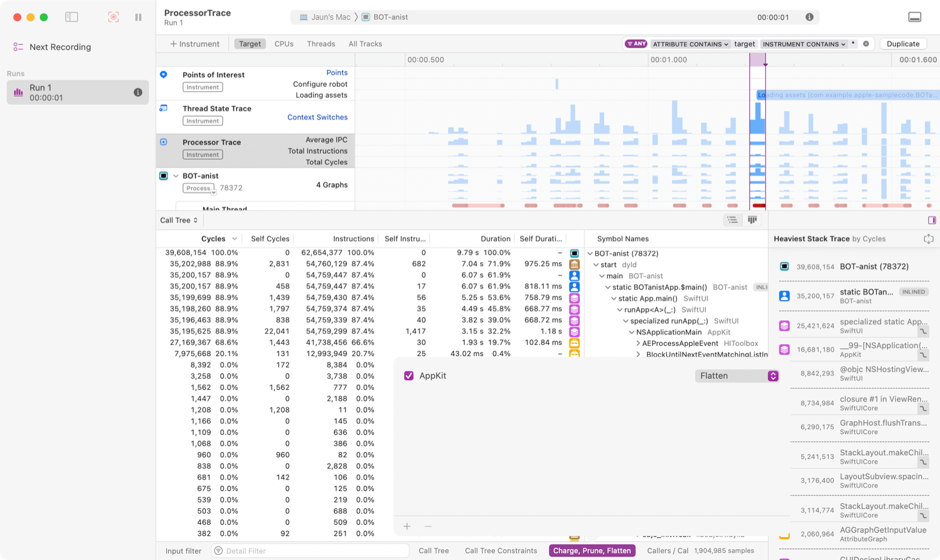Toggle the sidebar visibility icon

coord(72,17)
